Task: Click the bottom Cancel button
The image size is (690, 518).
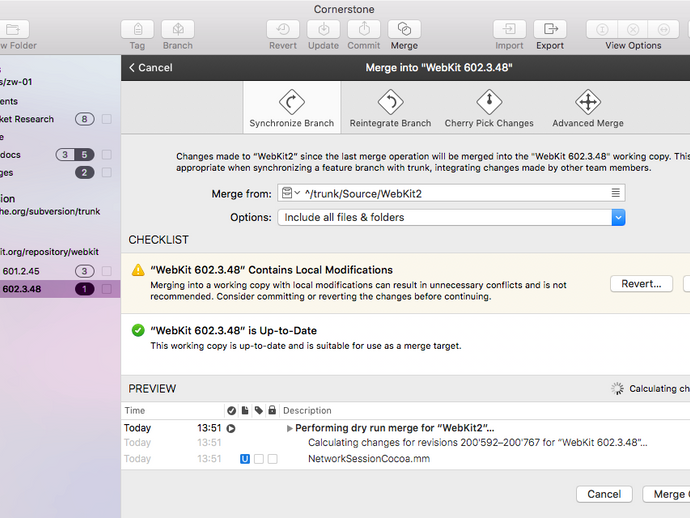Action: [604, 494]
